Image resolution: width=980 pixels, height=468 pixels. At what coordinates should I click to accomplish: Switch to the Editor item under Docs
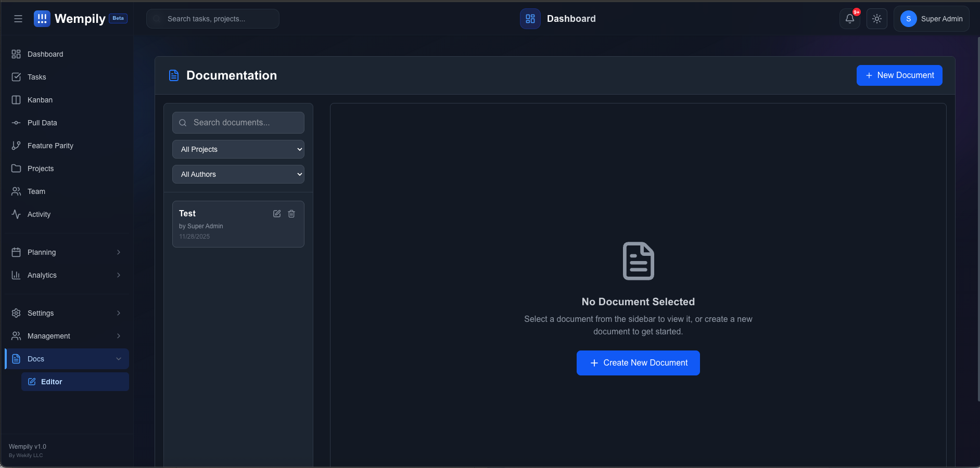click(74, 381)
